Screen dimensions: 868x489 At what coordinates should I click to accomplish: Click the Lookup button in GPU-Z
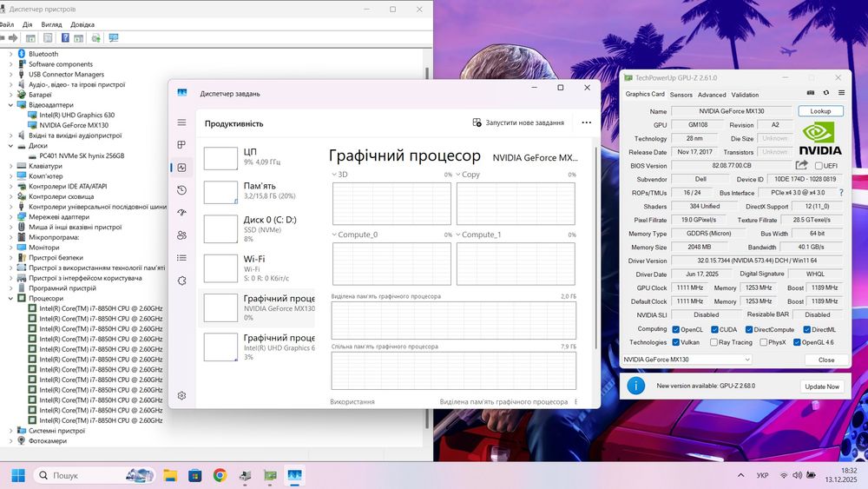[820, 111]
